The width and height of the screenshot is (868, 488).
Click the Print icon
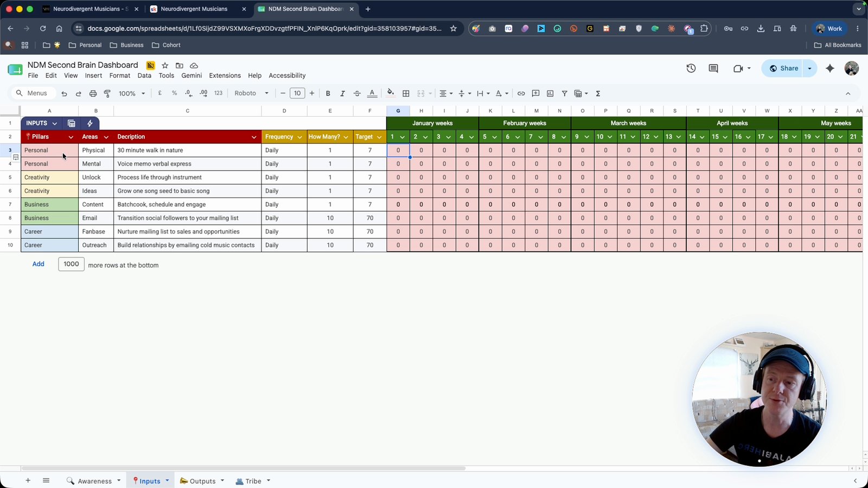pos(93,93)
